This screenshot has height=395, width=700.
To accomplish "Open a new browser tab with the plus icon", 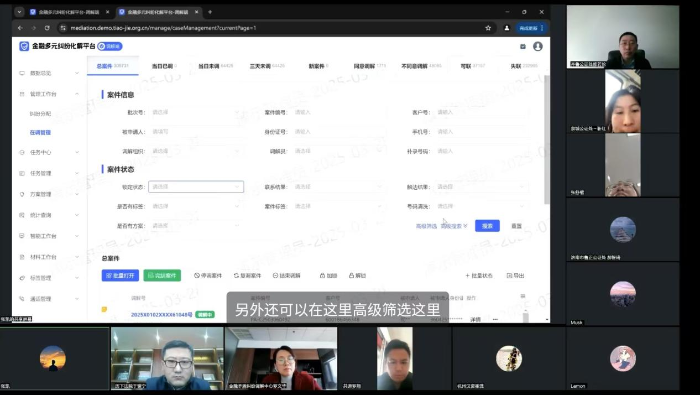I will [x=210, y=12].
